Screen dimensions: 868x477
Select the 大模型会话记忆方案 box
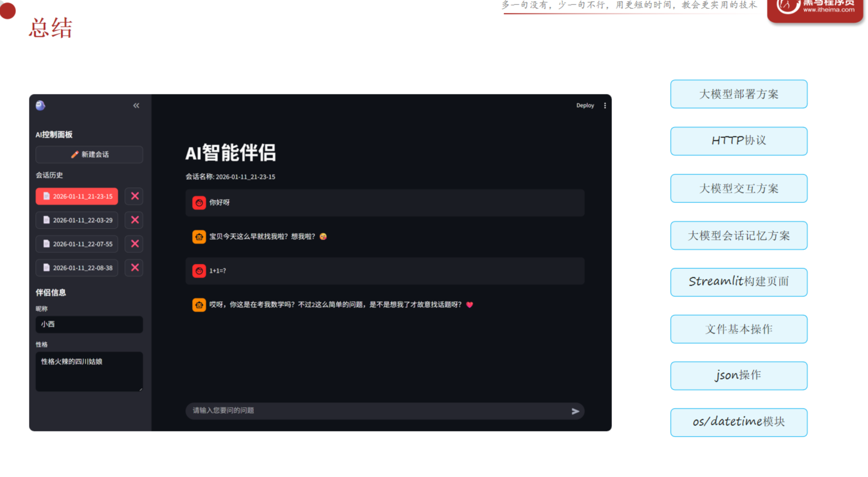[x=738, y=235]
